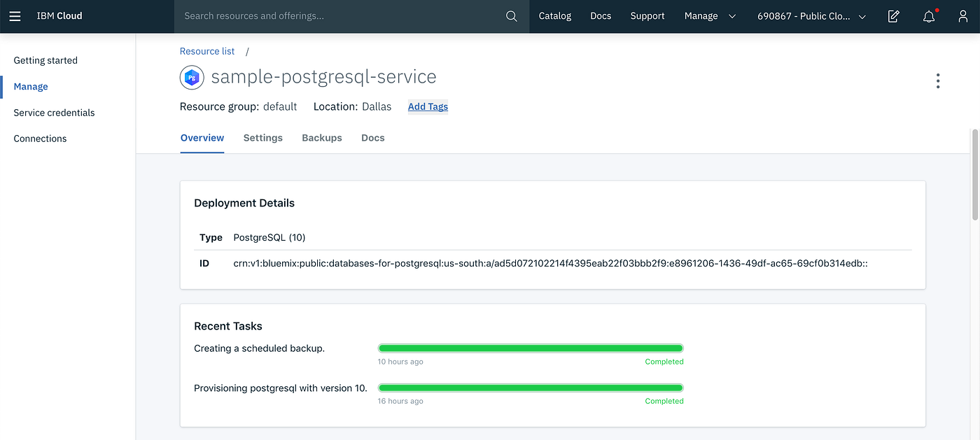Select Service credentials in sidebar
The height and width of the screenshot is (440, 980).
pyautogui.click(x=54, y=113)
